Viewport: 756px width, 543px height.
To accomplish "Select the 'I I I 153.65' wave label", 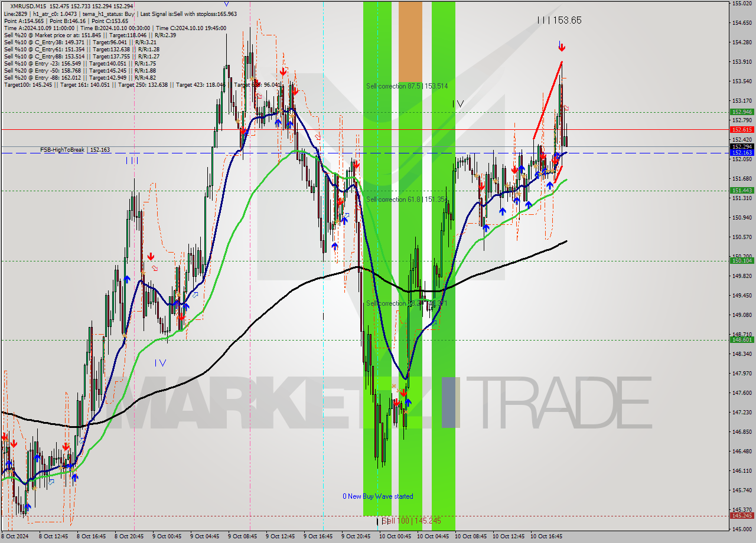I will click(x=559, y=20).
